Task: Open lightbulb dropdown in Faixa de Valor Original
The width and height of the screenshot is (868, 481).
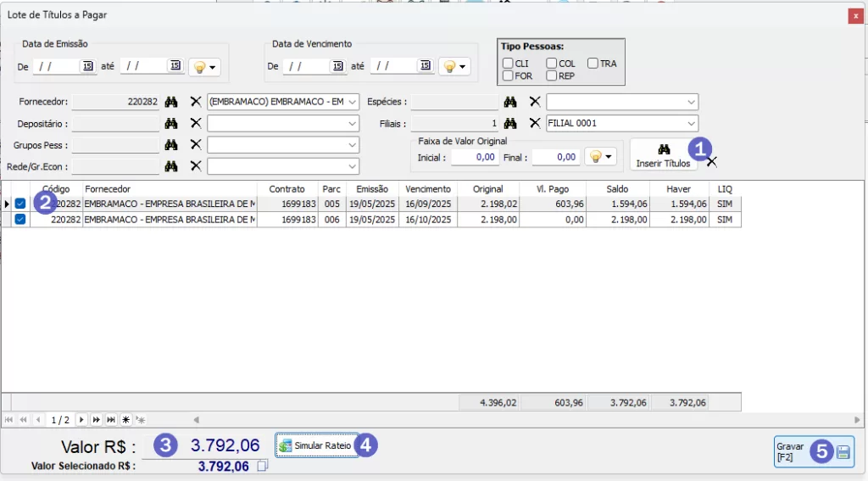Action: click(x=599, y=157)
